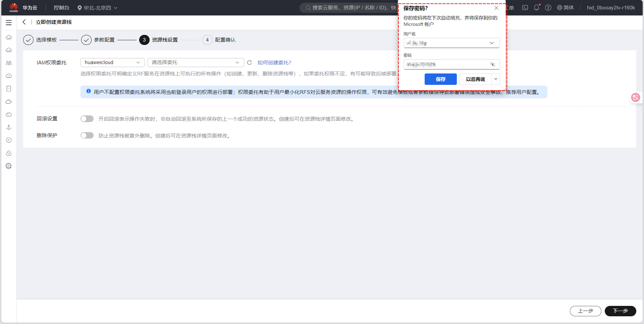The height and width of the screenshot is (324, 644).
Task: Click the region location pin icon
Action: pyautogui.click(x=79, y=8)
